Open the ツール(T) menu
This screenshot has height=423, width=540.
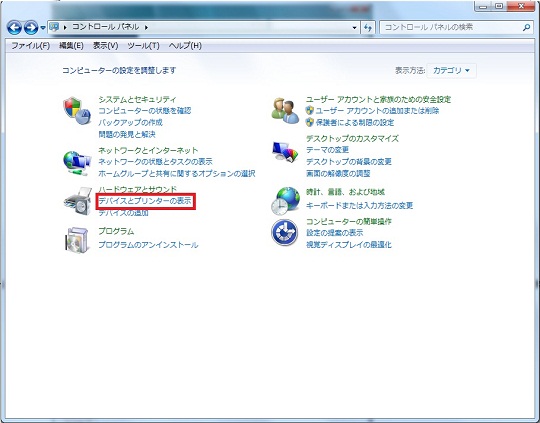(143, 45)
